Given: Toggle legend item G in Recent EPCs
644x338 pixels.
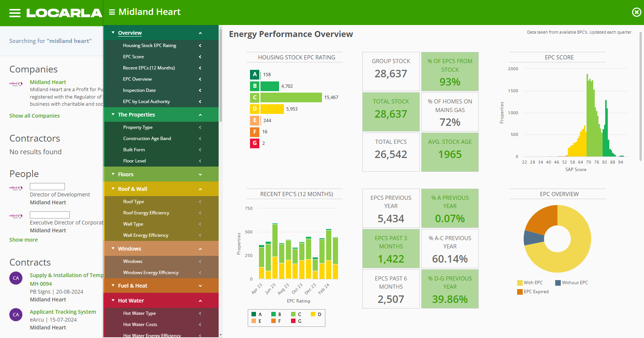Looking at the screenshot, I should point(296,321).
